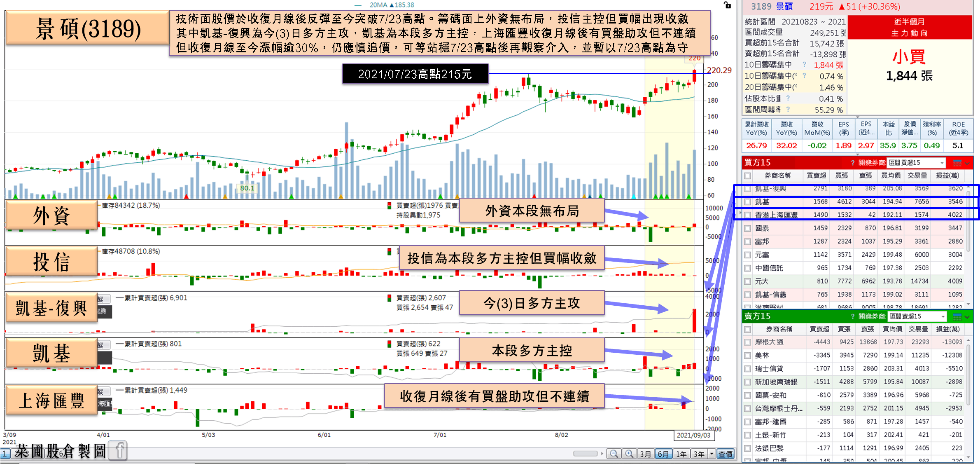Click the 220.29 price label on the axis

(719, 70)
